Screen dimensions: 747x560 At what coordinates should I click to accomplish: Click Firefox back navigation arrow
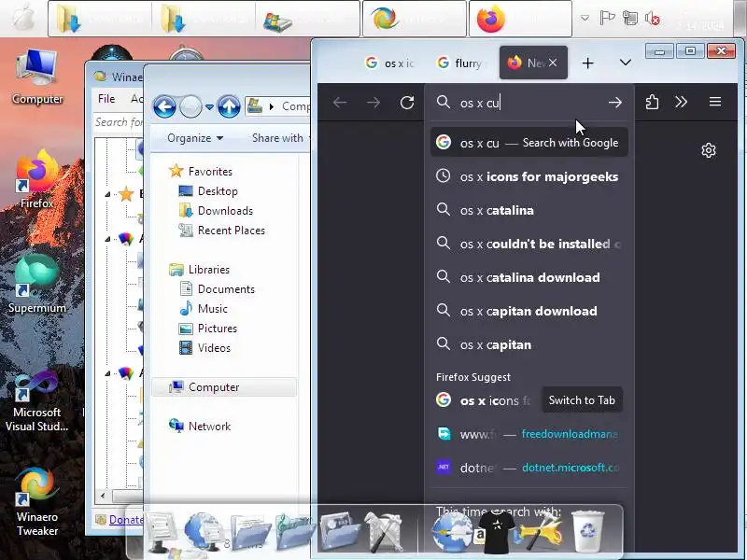pyautogui.click(x=340, y=103)
